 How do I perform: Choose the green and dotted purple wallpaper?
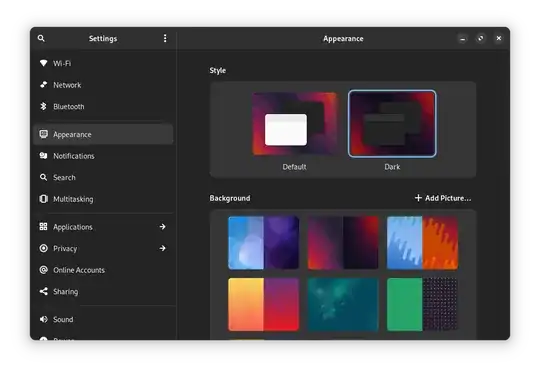tap(423, 304)
